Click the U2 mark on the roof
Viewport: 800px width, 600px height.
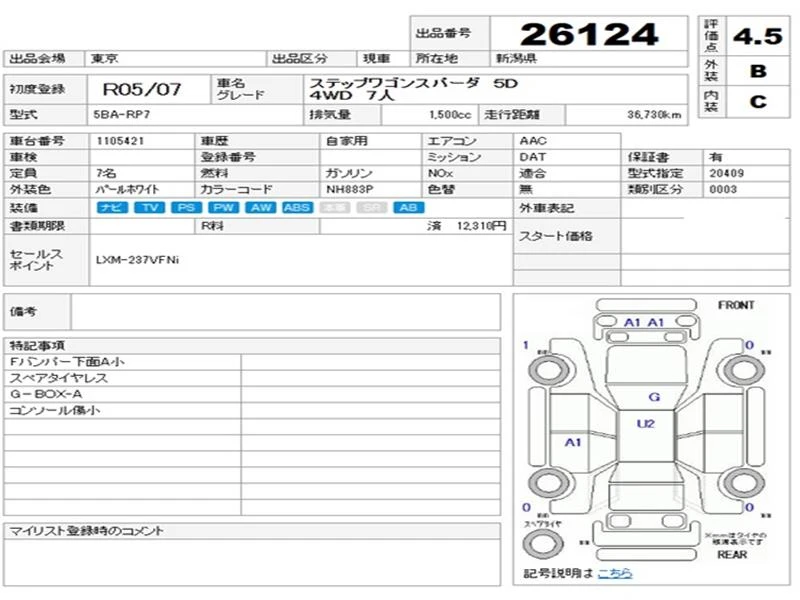(x=645, y=423)
